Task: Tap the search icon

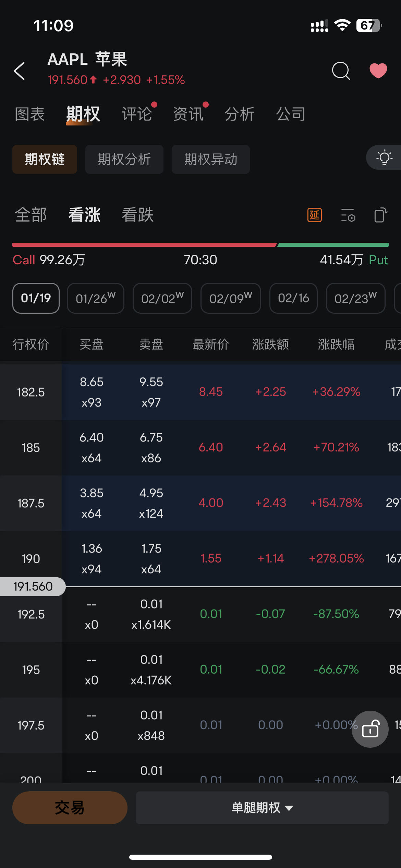Action: pyautogui.click(x=340, y=71)
